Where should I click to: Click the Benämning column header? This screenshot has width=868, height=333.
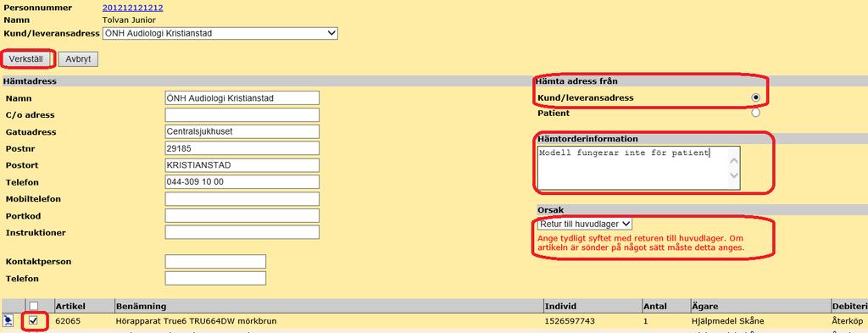coord(141,306)
